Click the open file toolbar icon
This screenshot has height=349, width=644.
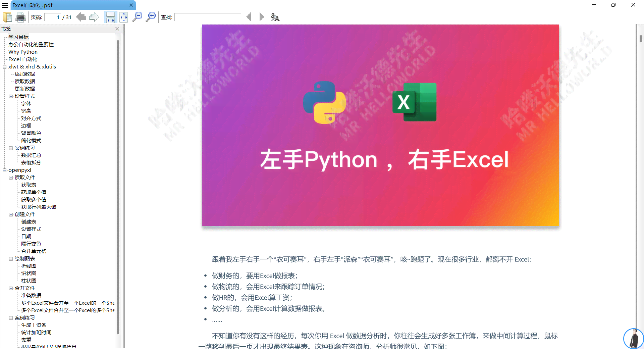[x=7, y=17]
